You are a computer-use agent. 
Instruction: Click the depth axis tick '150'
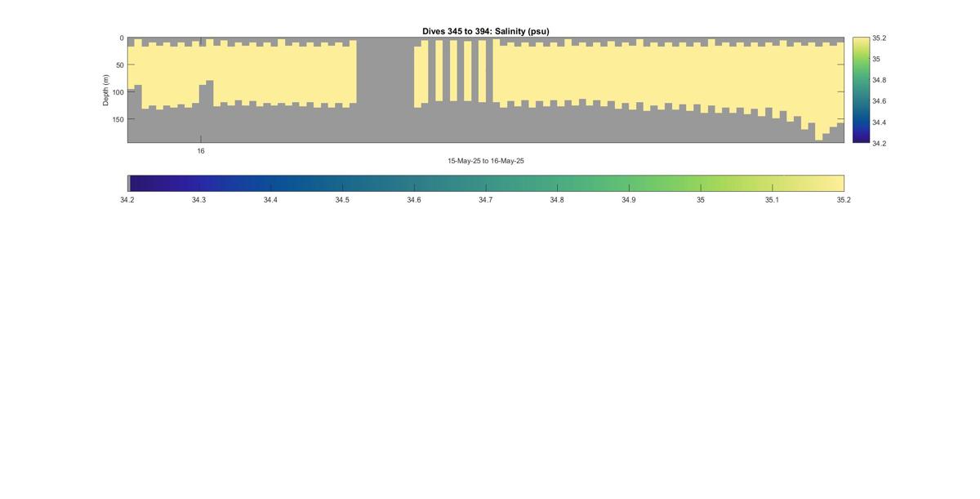(x=118, y=119)
